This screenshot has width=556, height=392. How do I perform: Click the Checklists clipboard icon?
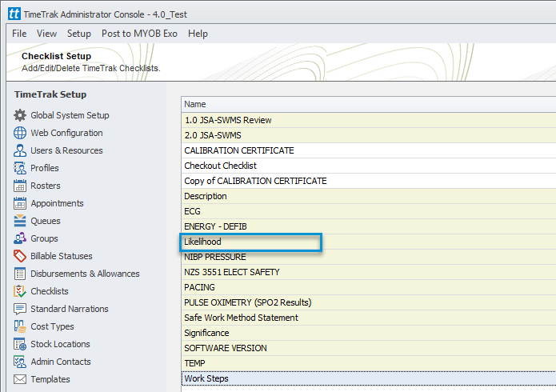pos(20,291)
